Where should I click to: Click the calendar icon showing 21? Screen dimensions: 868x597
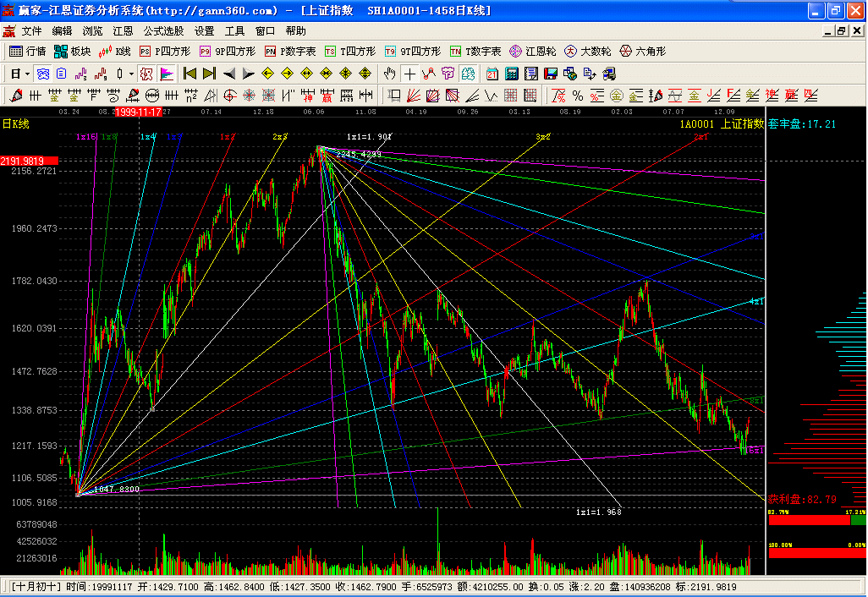(492, 74)
